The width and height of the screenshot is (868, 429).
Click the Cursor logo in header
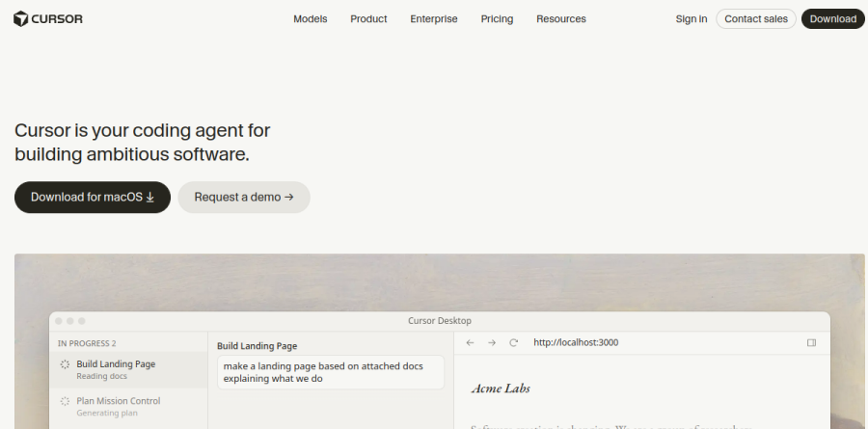(x=48, y=19)
